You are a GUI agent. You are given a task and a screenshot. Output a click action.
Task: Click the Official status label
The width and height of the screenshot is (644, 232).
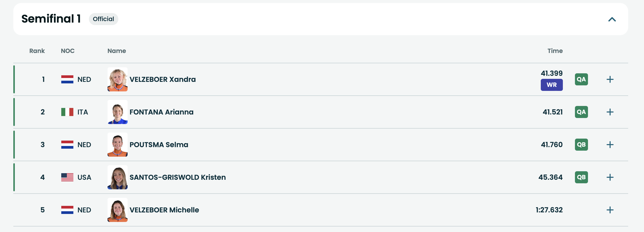tap(103, 19)
